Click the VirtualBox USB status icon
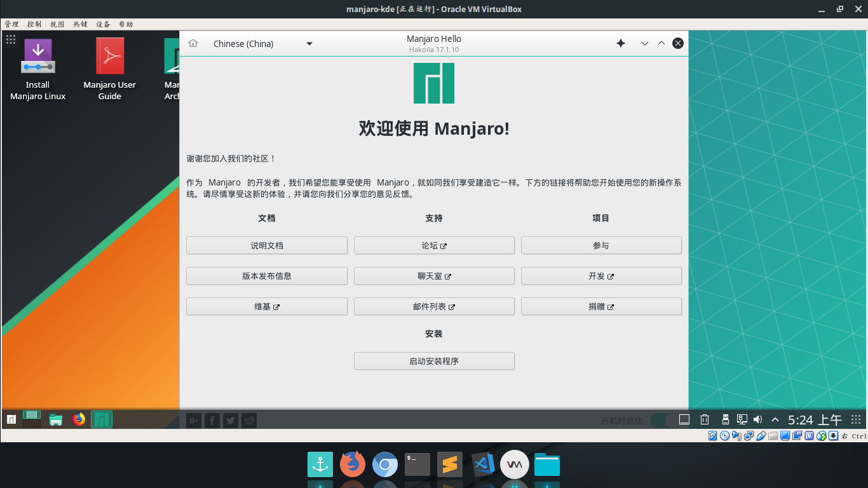 (x=761, y=436)
